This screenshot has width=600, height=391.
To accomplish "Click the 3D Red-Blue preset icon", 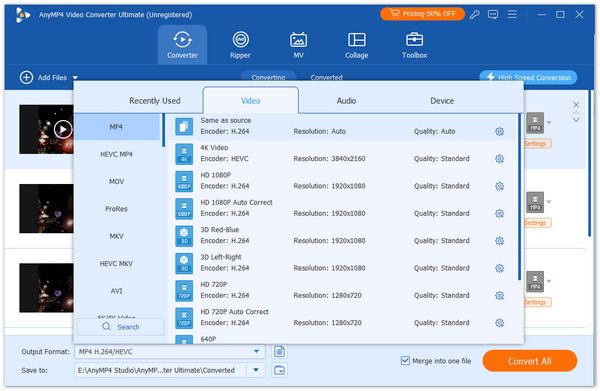I will tap(184, 236).
